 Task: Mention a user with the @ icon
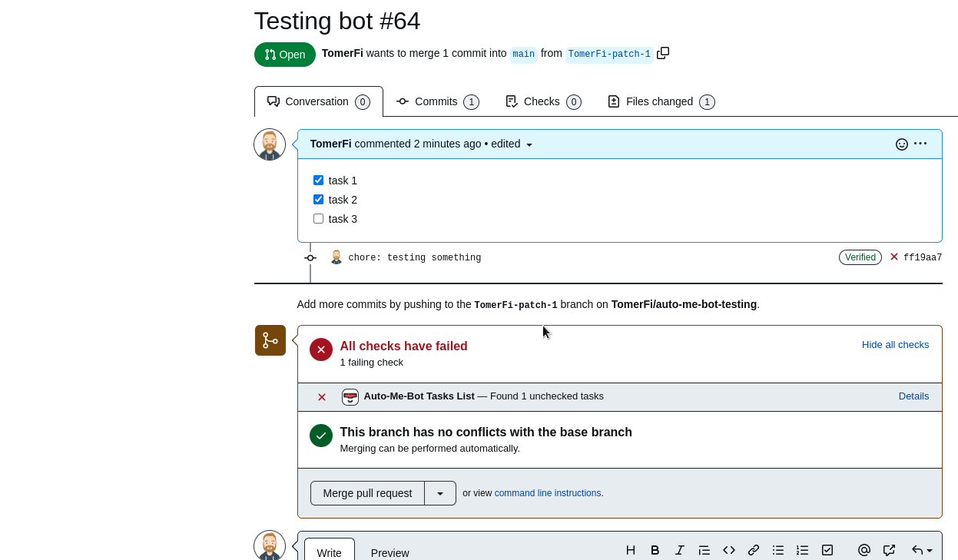[x=864, y=550]
